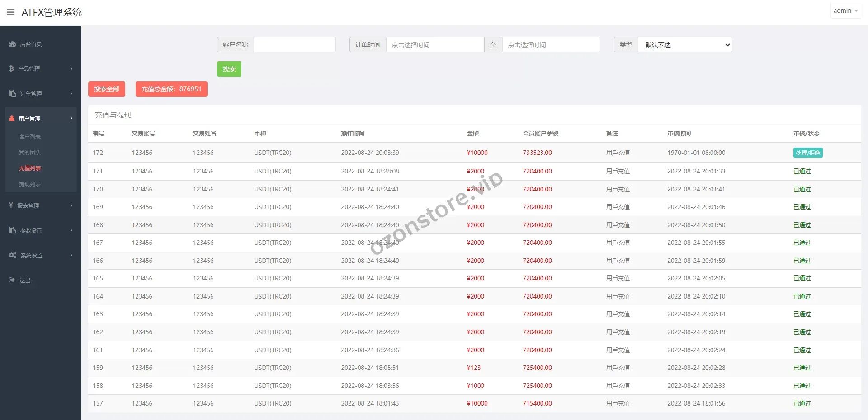Image resolution: width=868 pixels, height=420 pixels.
Task: Open the 系统设置 gear icon
Action: coord(11,255)
